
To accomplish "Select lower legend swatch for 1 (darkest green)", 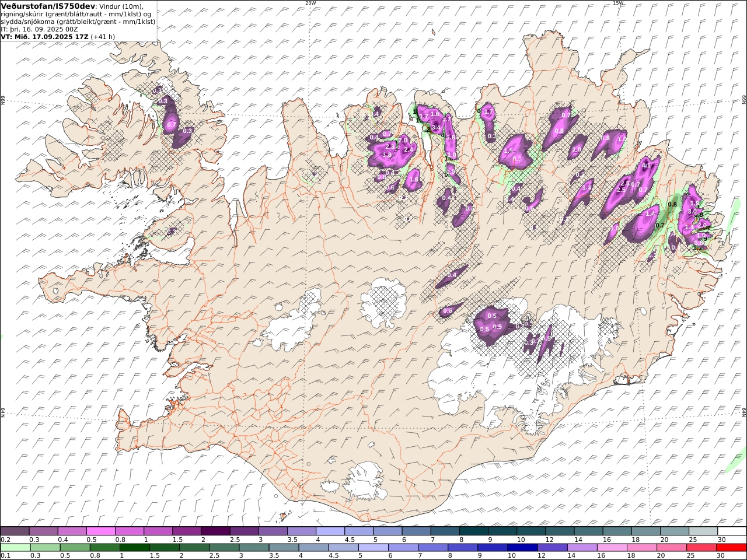I will 134,547.
